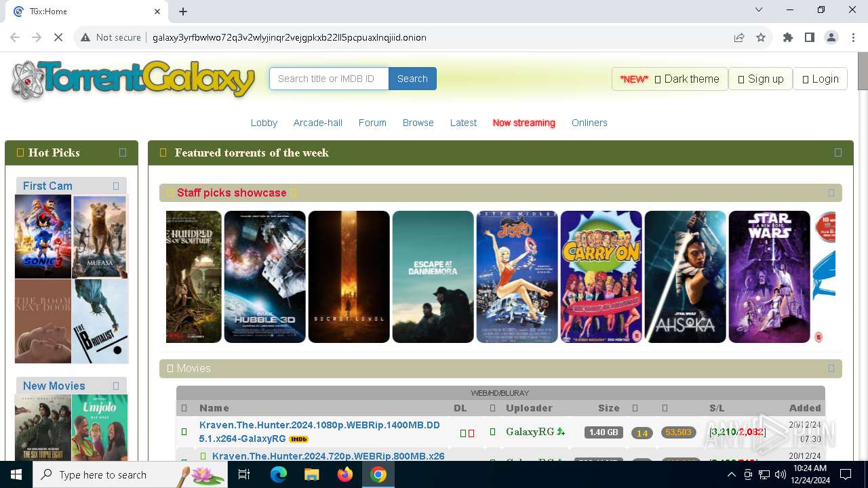Click the magnet link icon for Kraven 1080p

[x=471, y=432]
